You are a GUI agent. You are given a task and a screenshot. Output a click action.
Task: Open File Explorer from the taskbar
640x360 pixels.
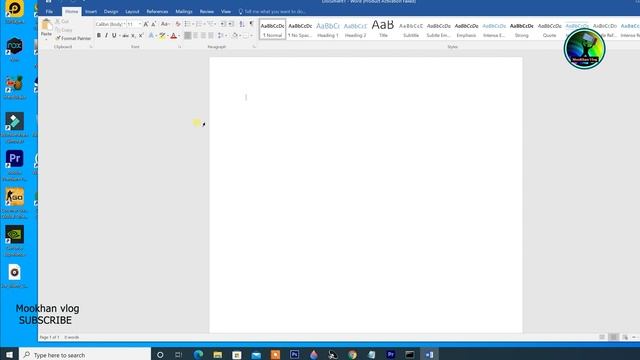point(218,355)
